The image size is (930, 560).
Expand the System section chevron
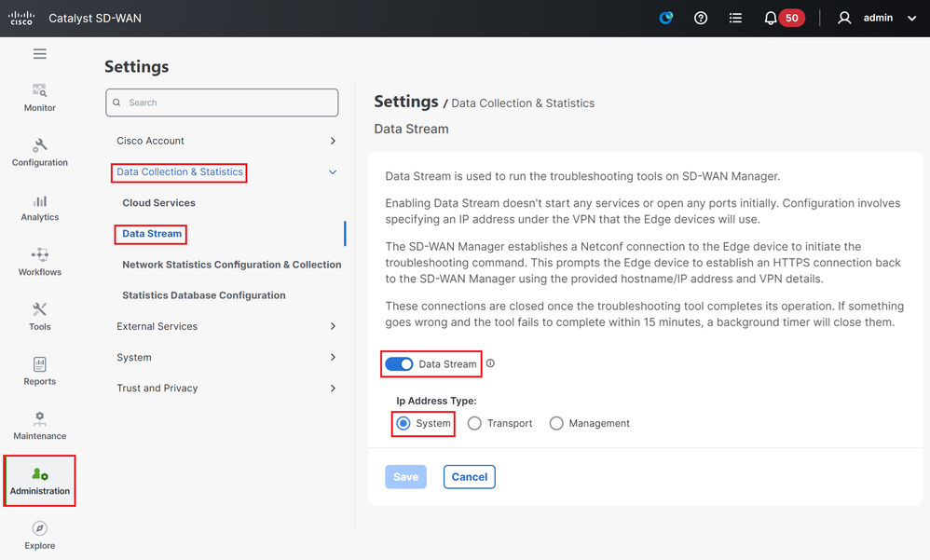333,357
